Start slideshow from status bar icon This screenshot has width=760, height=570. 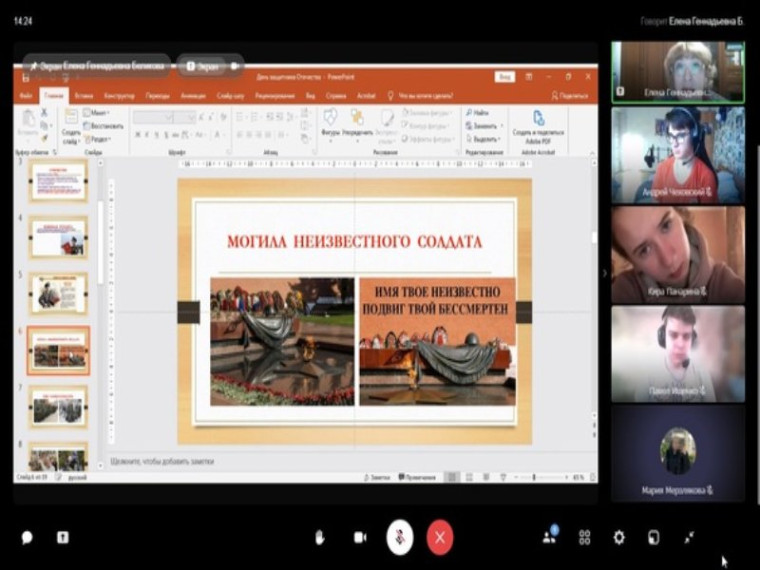[x=503, y=477]
